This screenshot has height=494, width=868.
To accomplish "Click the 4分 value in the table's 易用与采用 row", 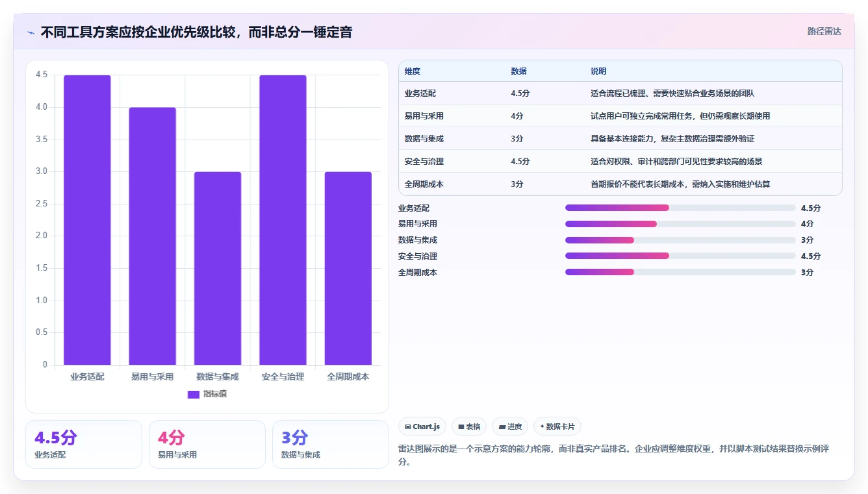I will [x=517, y=116].
